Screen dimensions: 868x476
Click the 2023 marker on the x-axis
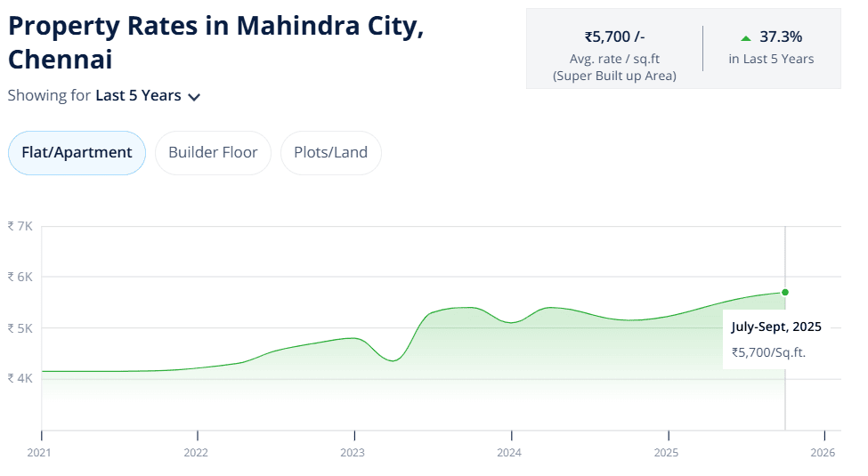click(353, 452)
